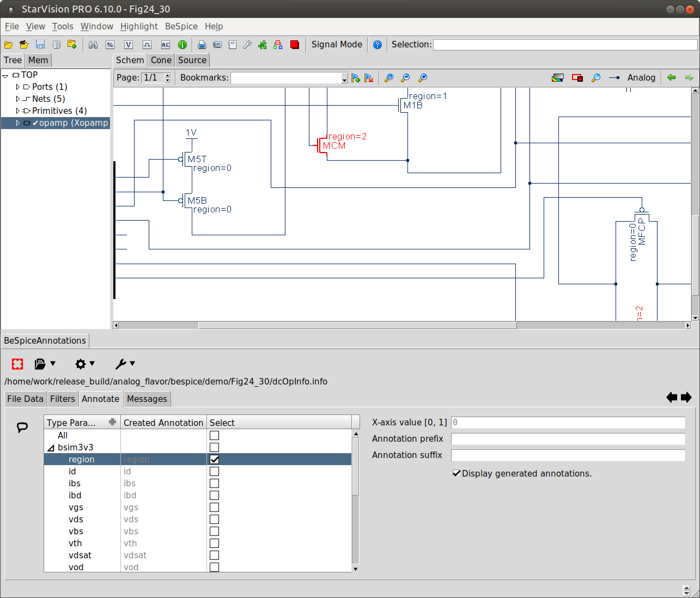Click the schematic horizontal scrollbar thumb

(357, 325)
